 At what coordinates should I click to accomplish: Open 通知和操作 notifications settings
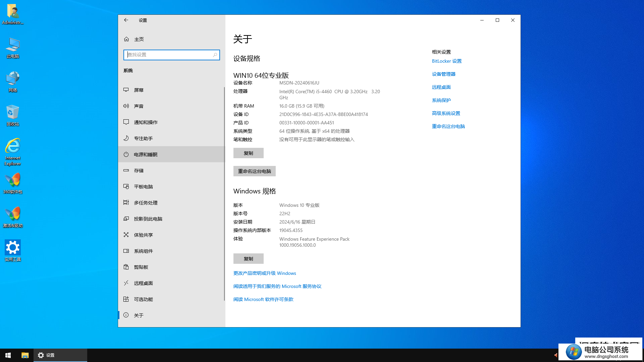pyautogui.click(x=171, y=122)
